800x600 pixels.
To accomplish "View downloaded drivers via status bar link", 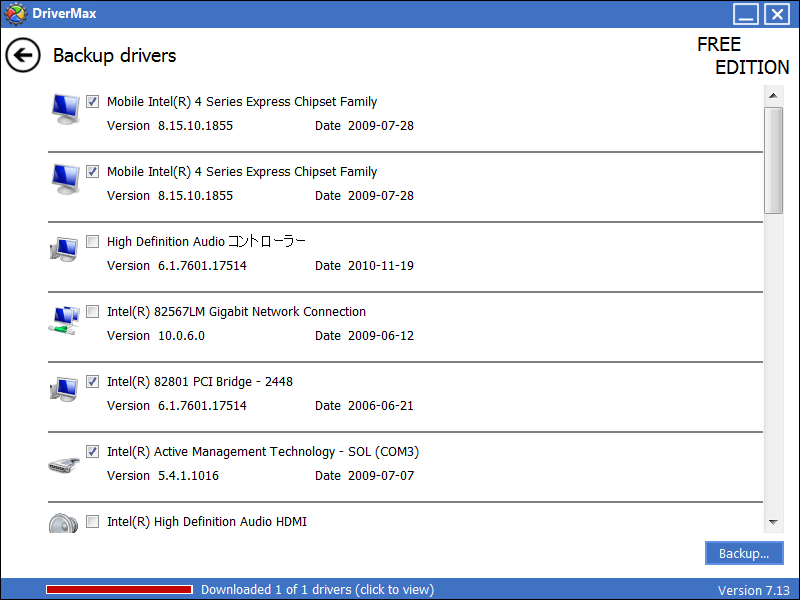I will [x=317, y=589].
